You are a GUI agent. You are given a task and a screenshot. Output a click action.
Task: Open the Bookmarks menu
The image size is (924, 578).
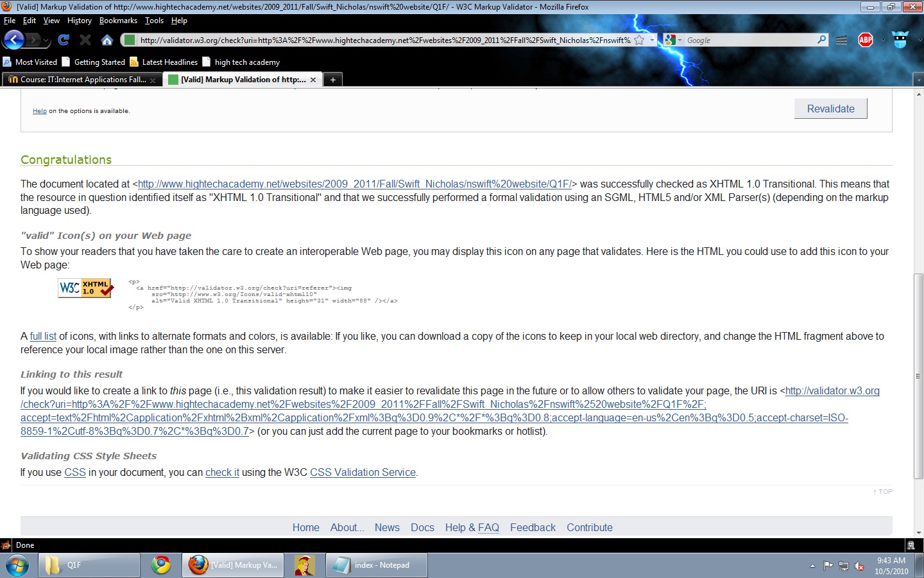click(x=118, y=21)
